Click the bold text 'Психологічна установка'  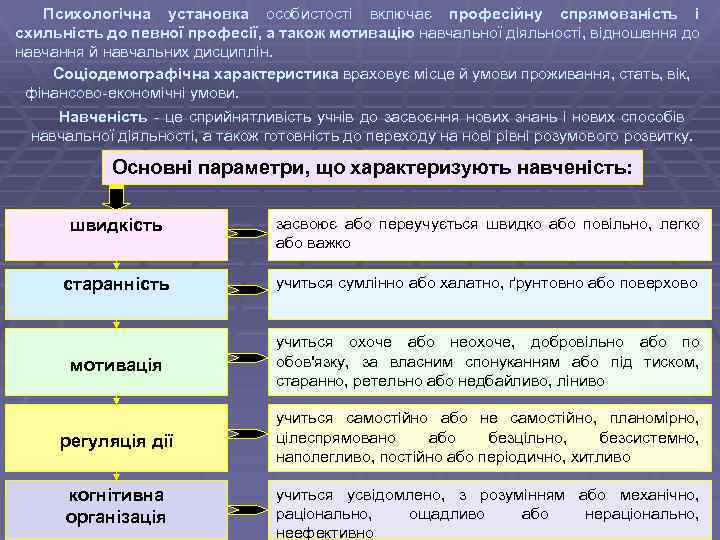[x=146, y=14]
